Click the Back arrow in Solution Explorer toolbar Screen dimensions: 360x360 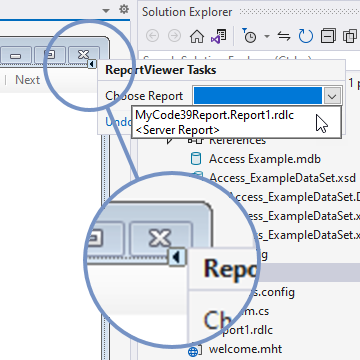[x=152, y=36]
